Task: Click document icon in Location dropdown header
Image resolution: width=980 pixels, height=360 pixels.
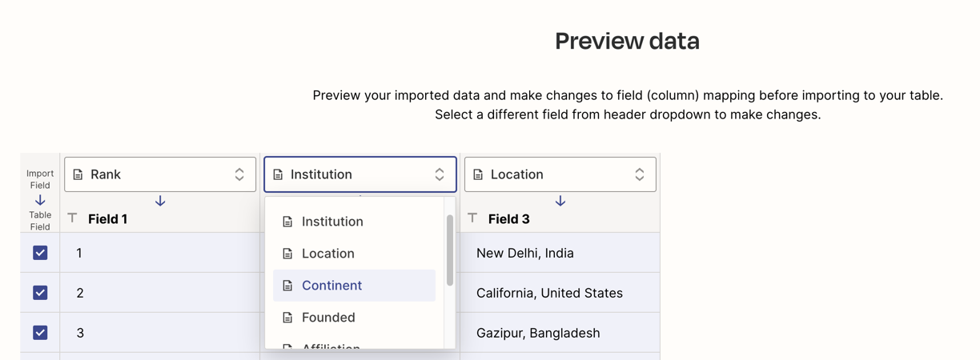Action: coord(478,174)
